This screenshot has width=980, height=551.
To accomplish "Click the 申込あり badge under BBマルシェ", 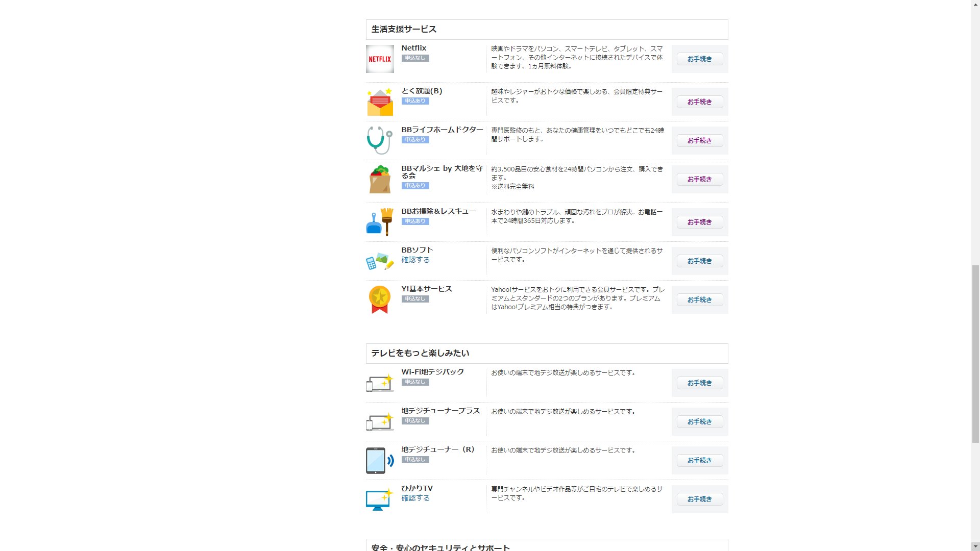I will click(x=415, y=186).
